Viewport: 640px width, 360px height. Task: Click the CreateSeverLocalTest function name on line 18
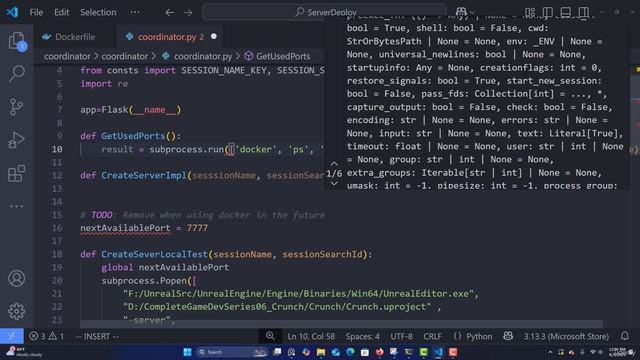[x=154, y=254]
